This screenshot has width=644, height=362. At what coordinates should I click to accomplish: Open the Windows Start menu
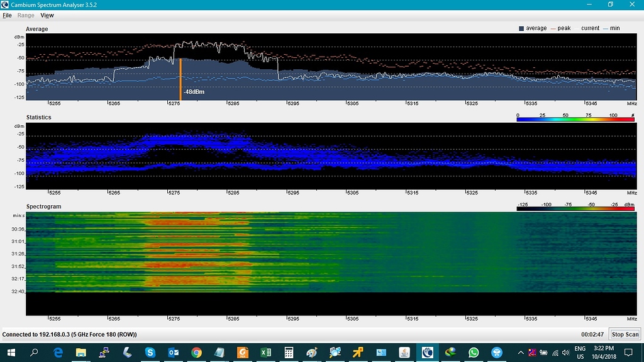coord(11,353)
